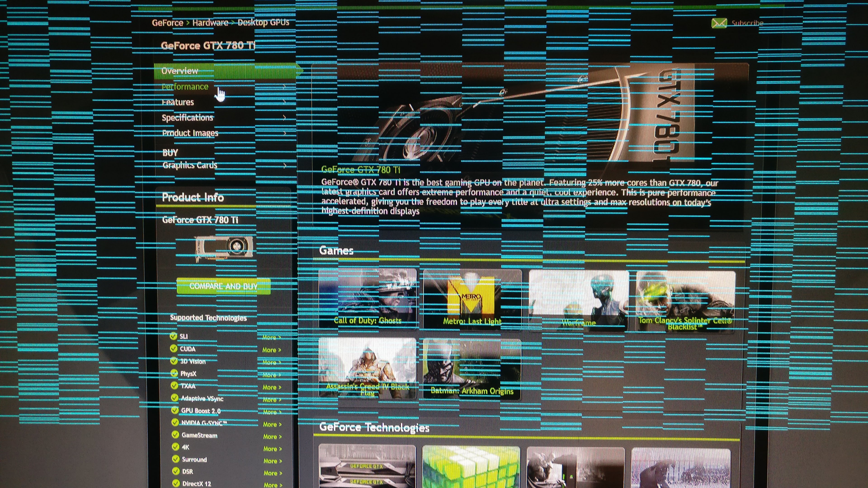This screenshot has width=868, height=488.
Task: Click the checkmark icon next to Surround
Action: tap(176, 459)
